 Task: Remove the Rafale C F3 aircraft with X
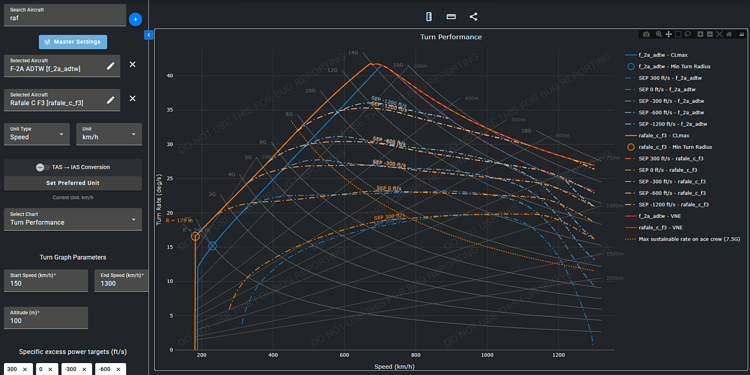[132, 98]
